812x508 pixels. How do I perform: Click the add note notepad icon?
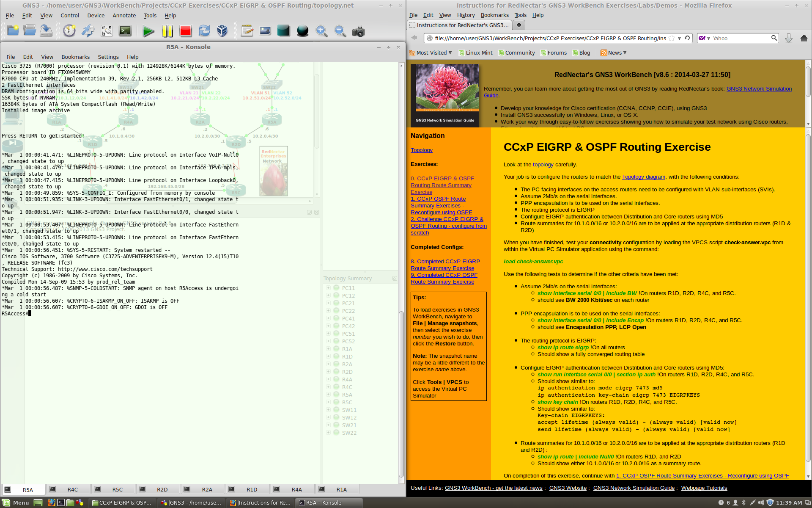[247, 31]
